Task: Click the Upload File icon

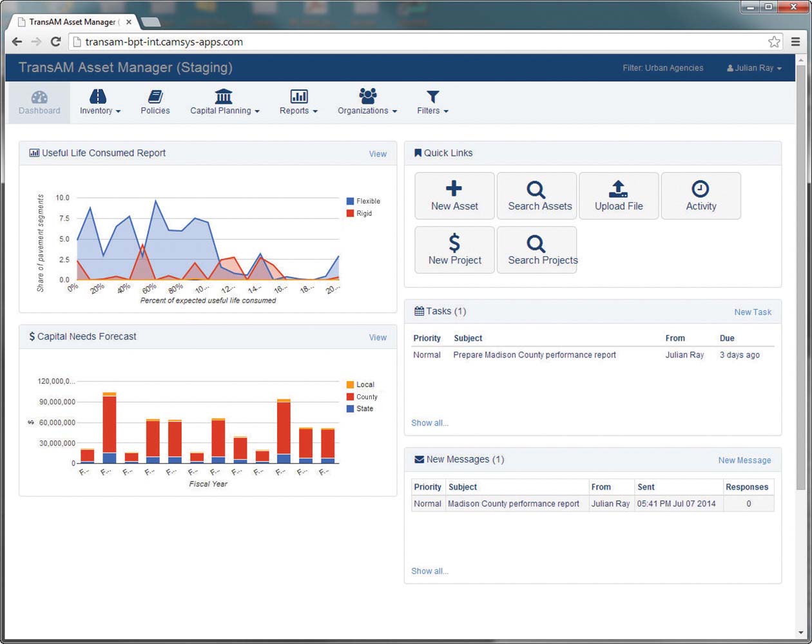Action: 619,189
